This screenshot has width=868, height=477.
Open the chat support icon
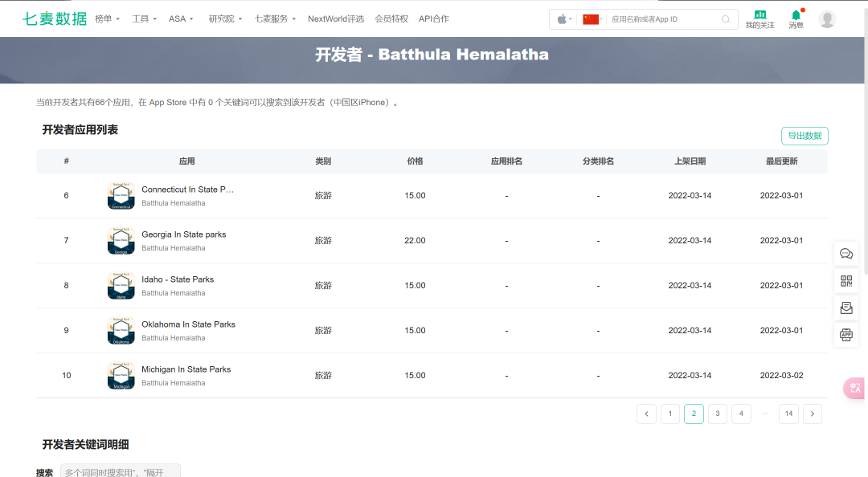click(x=846, y=254)
